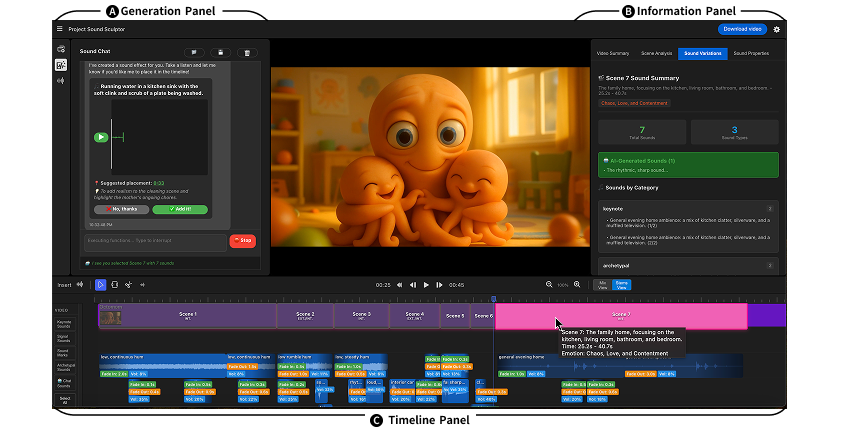Click the chat bubble button in the Sound Chat header
This screenshot has height=427, width=842.
click(194, 53)
